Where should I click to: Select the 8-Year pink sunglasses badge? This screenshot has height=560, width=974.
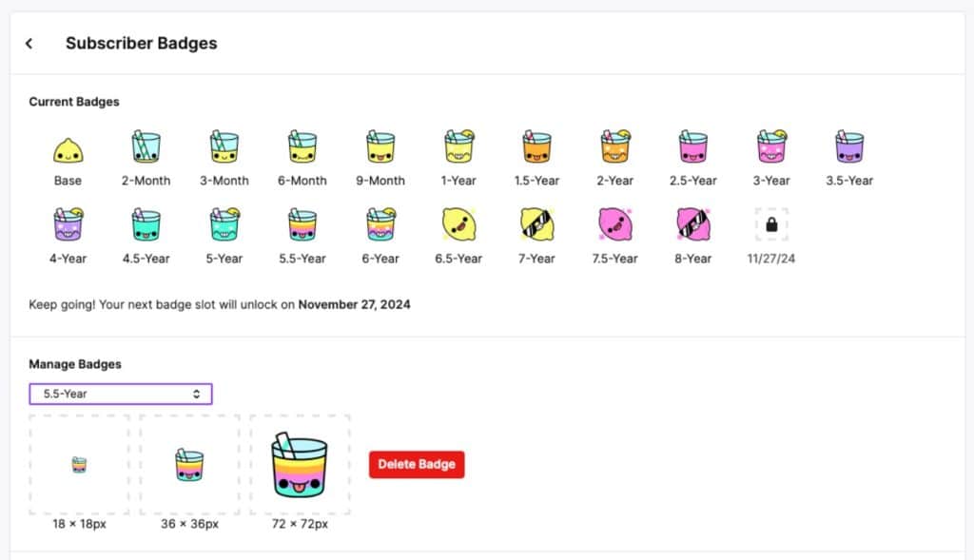tap(692, 226)
